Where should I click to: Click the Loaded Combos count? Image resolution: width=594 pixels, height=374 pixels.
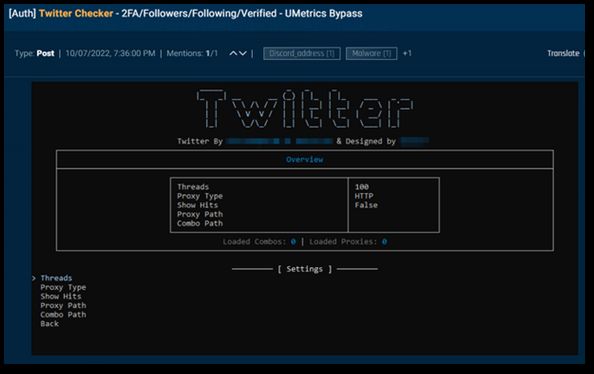tap(293, 242)
